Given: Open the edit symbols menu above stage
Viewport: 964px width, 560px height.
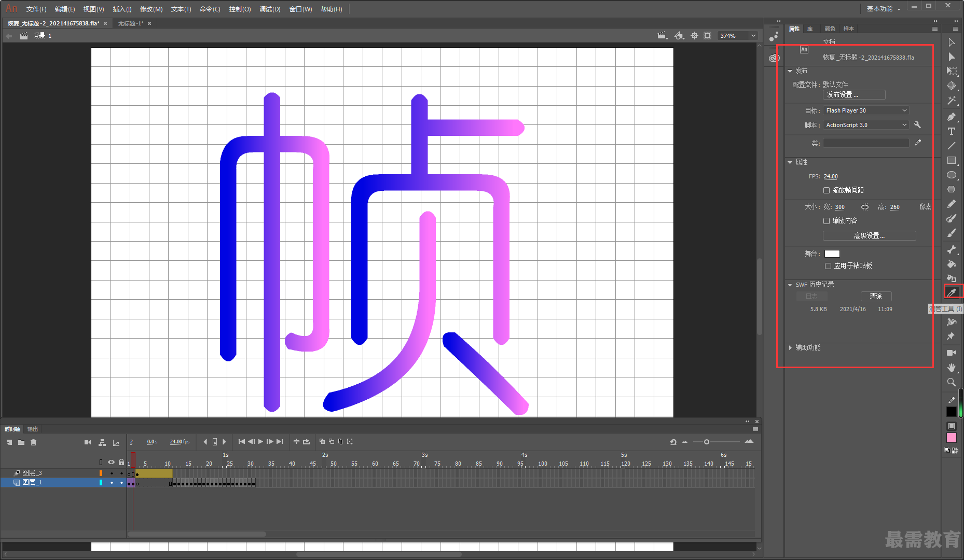Looking at the screenshot, I should pos(679,36).
